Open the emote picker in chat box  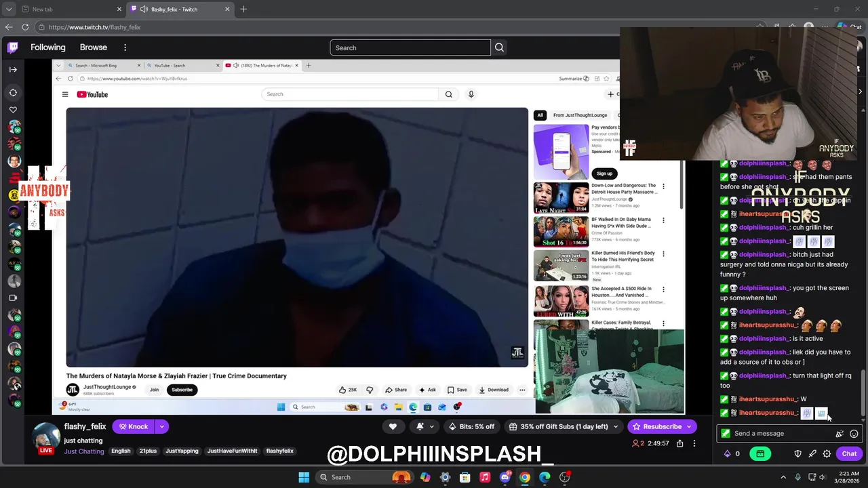click(x=854, y=434)
